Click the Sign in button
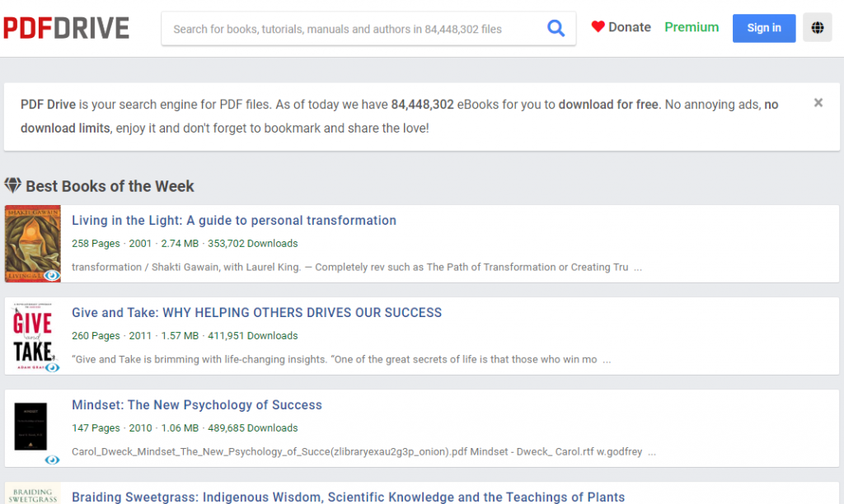844x504 pixels. pos(764,28)
